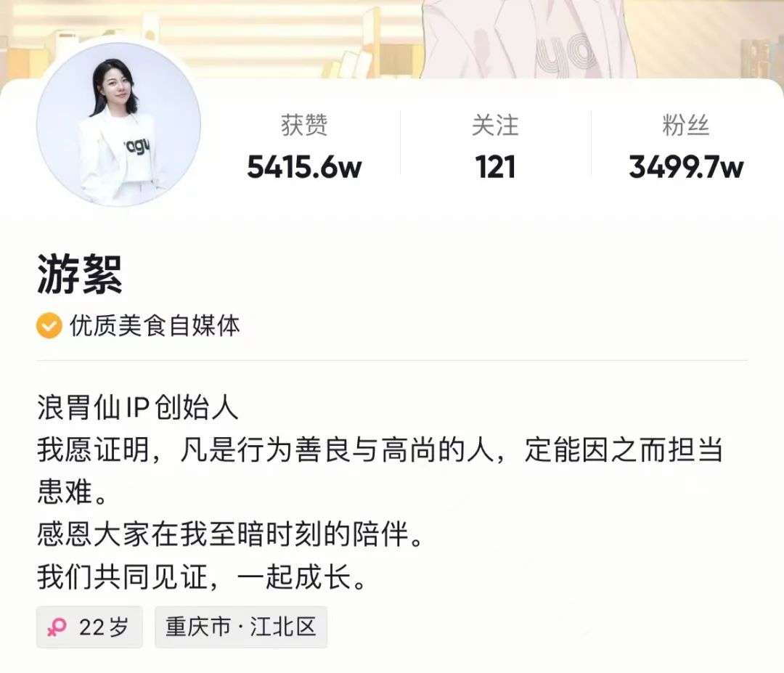Tap the orange verified checkmark badge
This screenshot has height=673, width=784.
[x=49, y=325]
